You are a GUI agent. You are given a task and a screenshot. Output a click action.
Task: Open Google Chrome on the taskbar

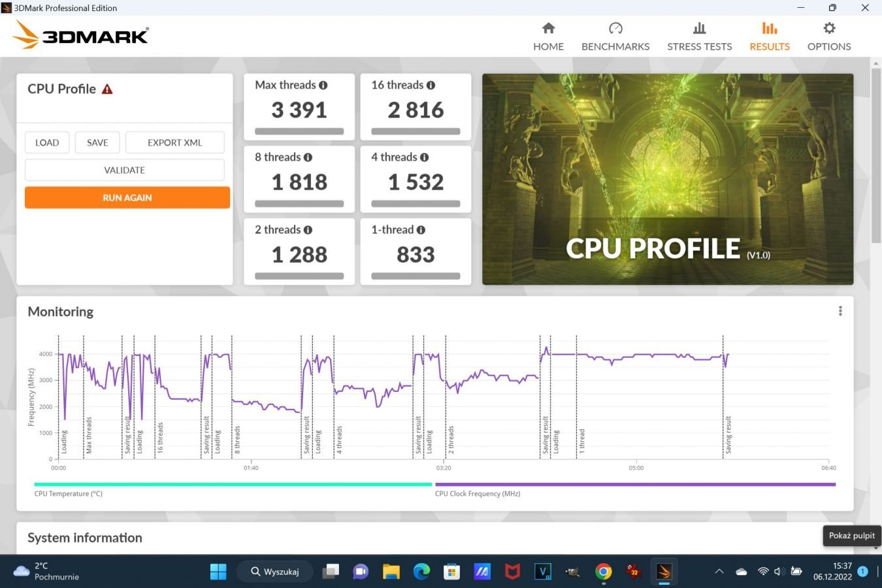[603, 572]
